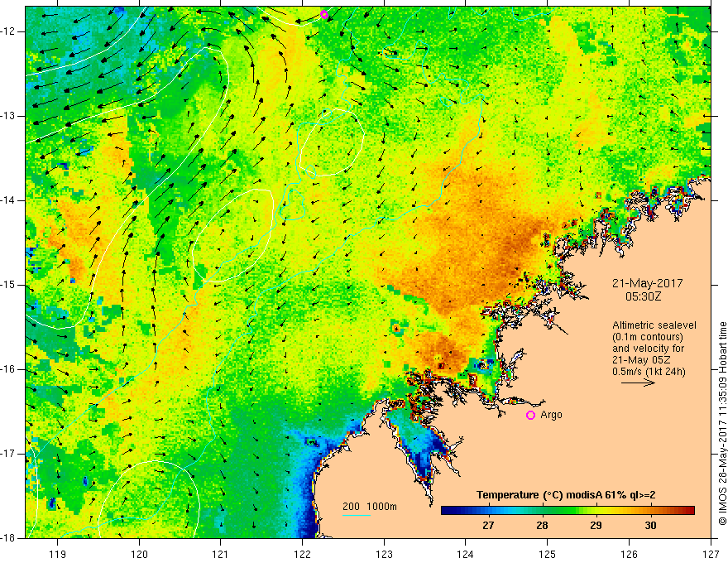Click latitude label -13 on the left axis
728x563 pixels.
tap(9, 116)
